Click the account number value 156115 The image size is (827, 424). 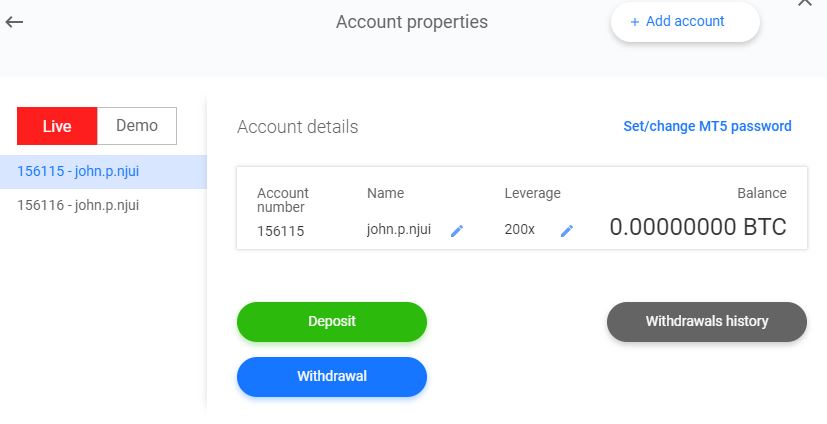[280, 230]
